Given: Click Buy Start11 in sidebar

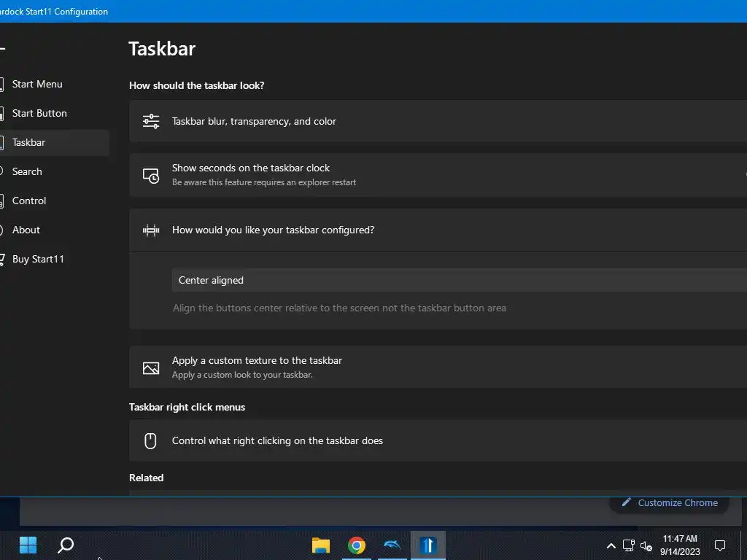Looking at the screenshot, I should [38, 259].
